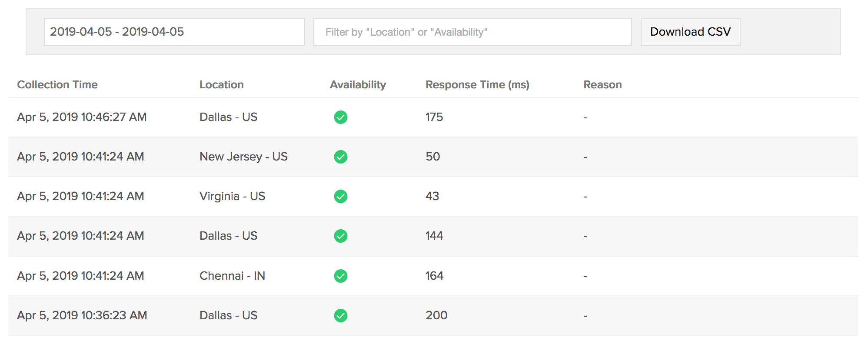Open the date range picker field
The image size is (868, 338).
[174, 32]
